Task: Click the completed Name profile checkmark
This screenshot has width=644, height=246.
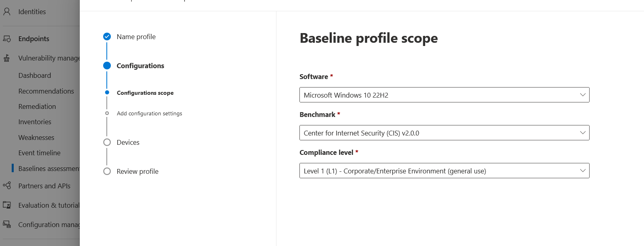Action: (107, 37)
